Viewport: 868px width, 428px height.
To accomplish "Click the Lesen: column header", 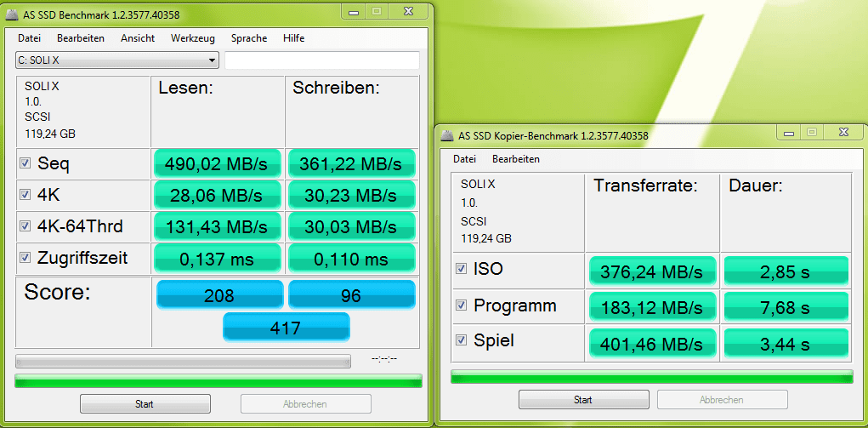I will pos(185,88).
